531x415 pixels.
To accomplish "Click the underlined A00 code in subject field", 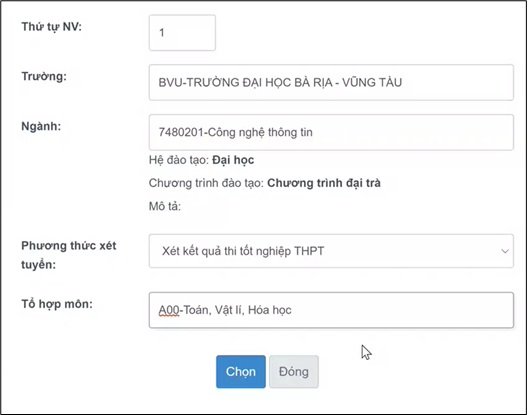I will click(169, 310).
